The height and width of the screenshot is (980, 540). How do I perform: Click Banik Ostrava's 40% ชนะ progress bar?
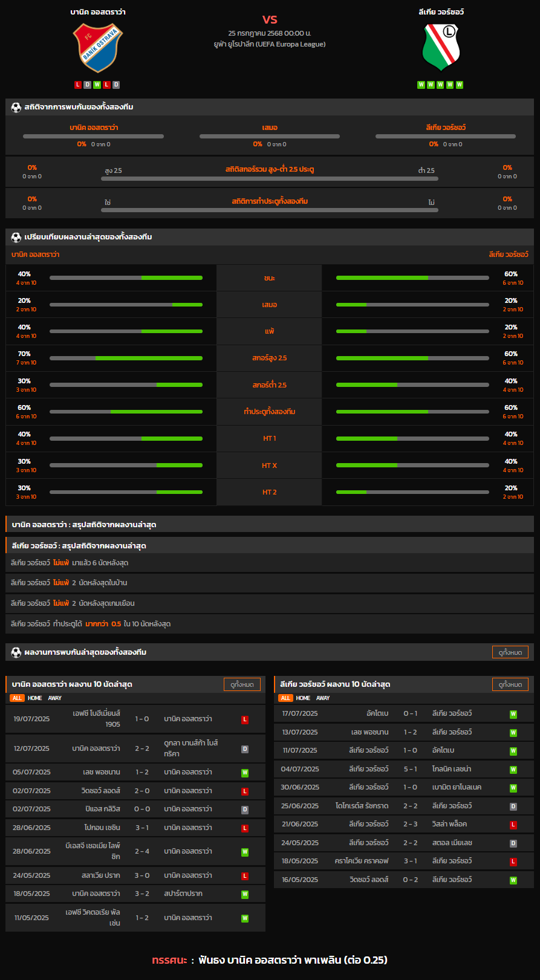126,278
